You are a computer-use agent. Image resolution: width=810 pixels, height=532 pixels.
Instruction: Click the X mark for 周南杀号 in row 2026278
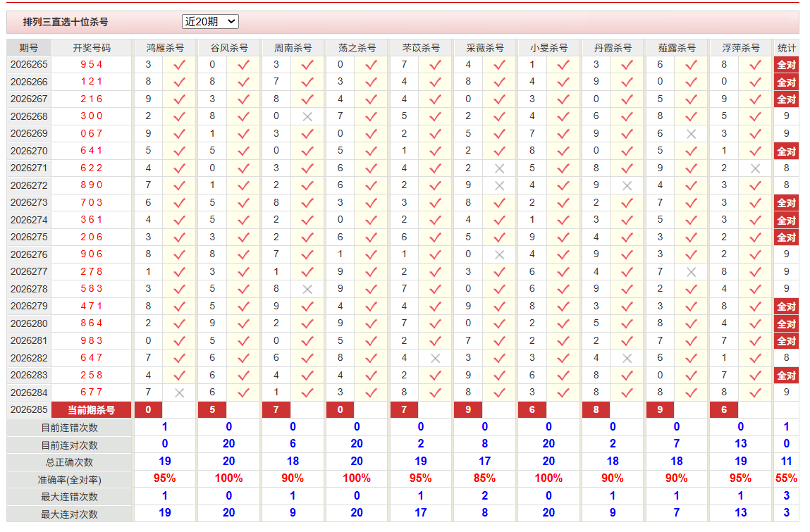click(307, 289)
